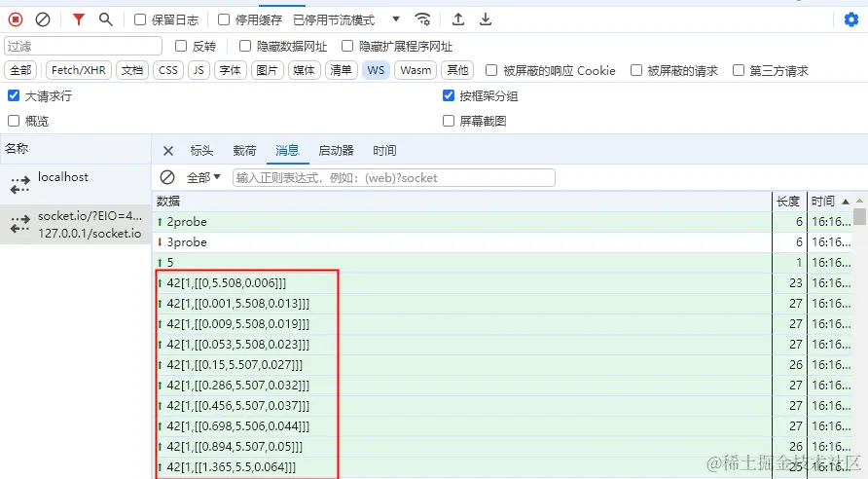The width and height of the screenshot is (868, 479).
Task: Stop recording network log
Action: [x=16, y=19]
